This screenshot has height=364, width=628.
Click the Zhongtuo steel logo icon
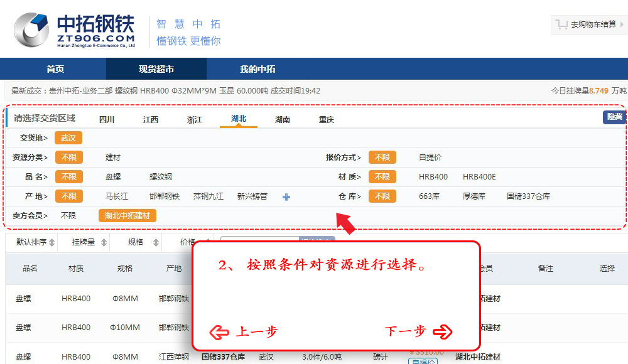(x=31, y=30)
